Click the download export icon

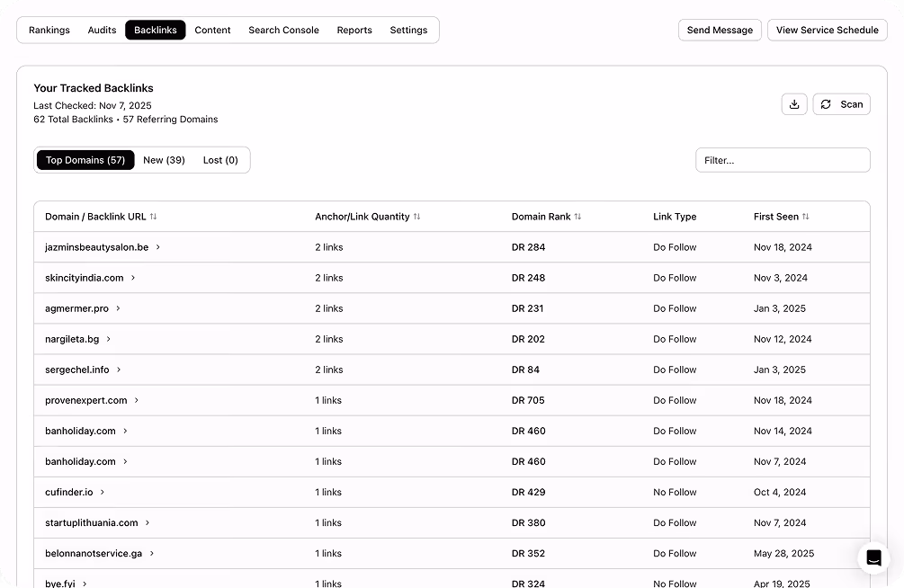pos(793,104)
